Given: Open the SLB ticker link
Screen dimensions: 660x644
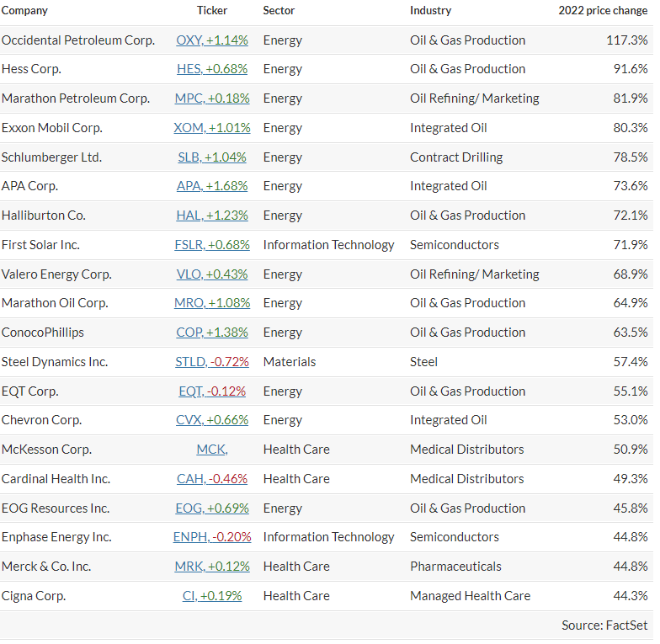Looking at the screenshot, I should pos(212,157).
